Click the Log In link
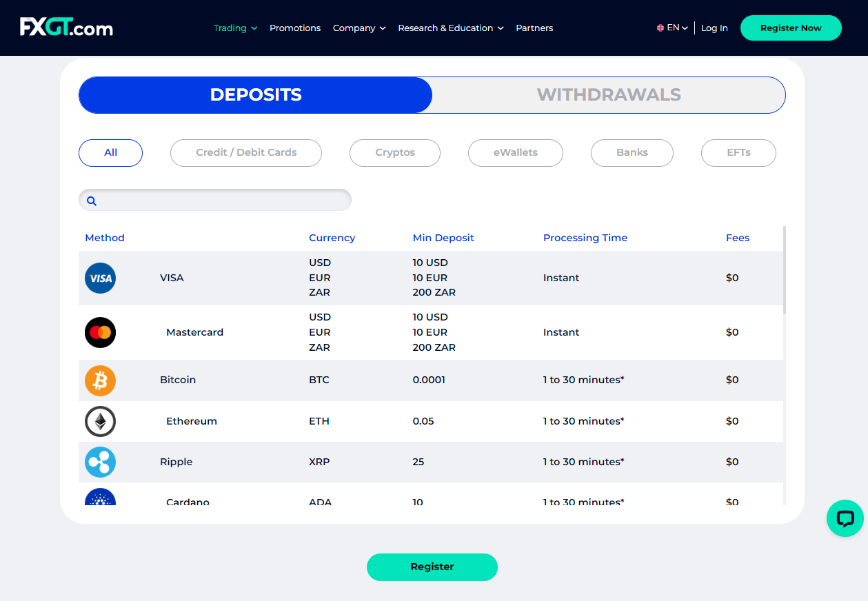The image size is (868, 601). point(714,28)
